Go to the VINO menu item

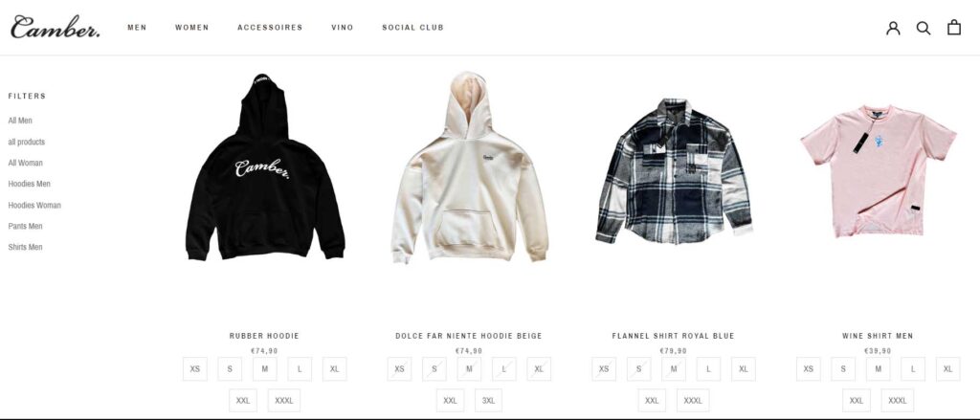coord(343,28)
